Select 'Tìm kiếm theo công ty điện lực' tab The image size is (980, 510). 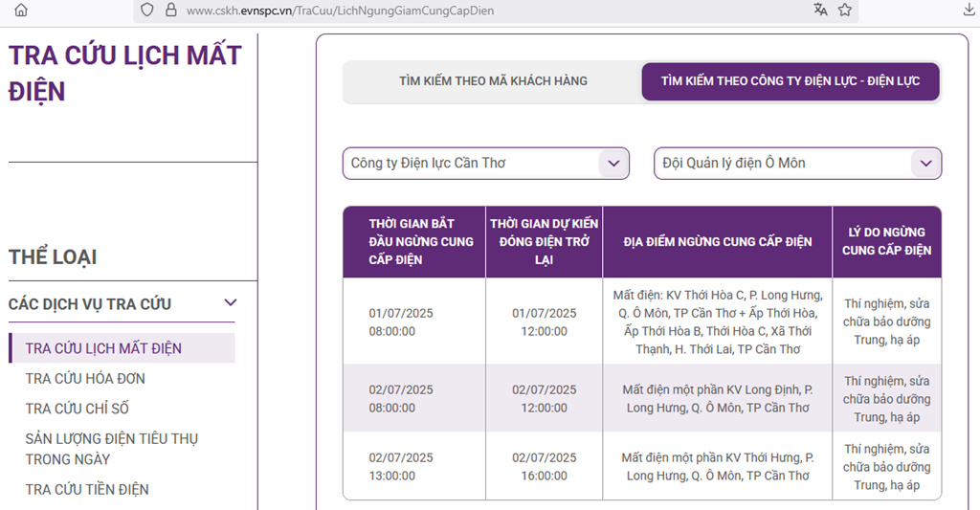[791, 81]
